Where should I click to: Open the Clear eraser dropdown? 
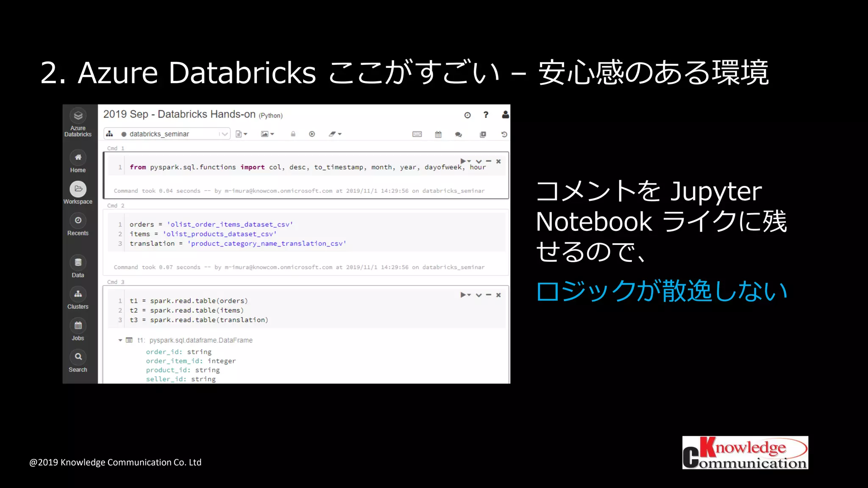(335, 134)
